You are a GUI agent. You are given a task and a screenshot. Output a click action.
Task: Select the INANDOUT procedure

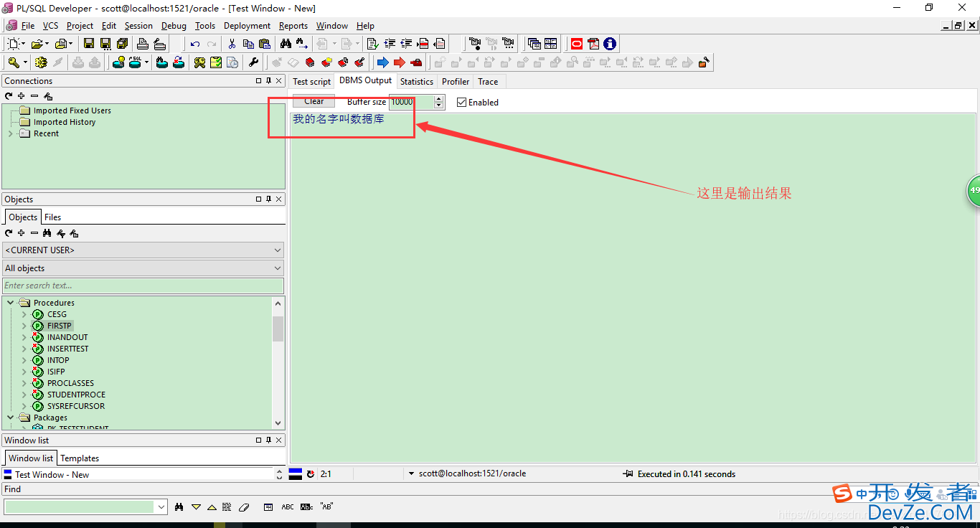[x=67, y=337]
